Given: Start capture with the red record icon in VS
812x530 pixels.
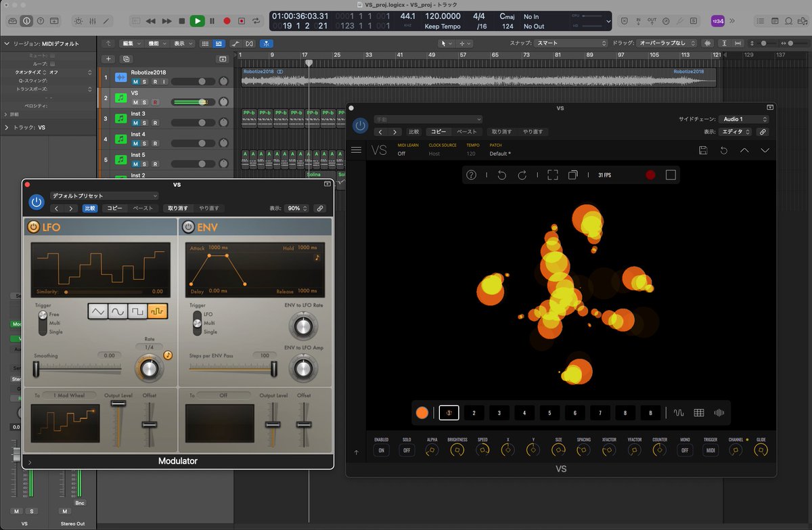Looking at the screenshot, I should click(650, 174).
